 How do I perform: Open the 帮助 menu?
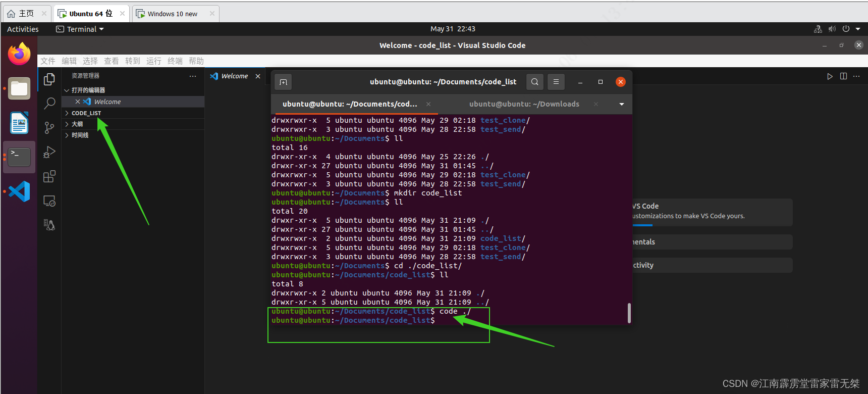[x=196, y=61]
